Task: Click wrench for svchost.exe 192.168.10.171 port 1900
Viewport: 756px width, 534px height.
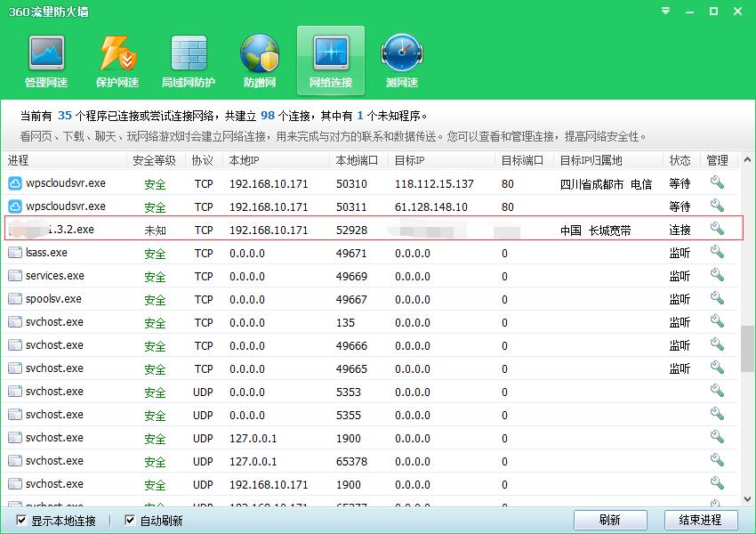Action: [x=717, y=483]
